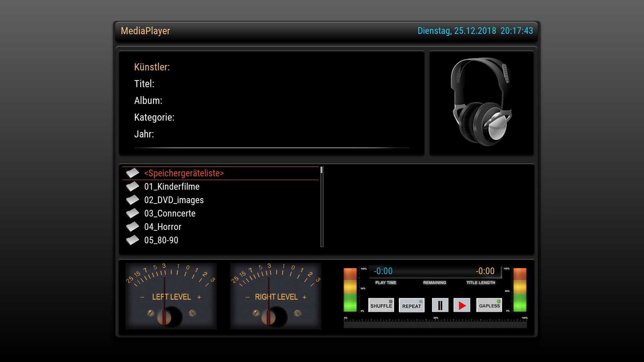Open the 04_Horror folder
This screenshot has height=362, width=644.
163,227
